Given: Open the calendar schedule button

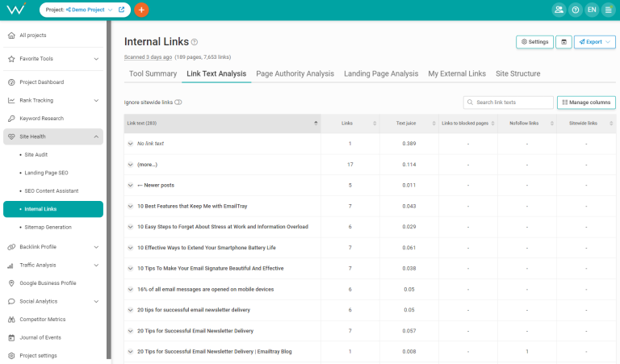Looking at the screenshot, I should pos(563,42).
